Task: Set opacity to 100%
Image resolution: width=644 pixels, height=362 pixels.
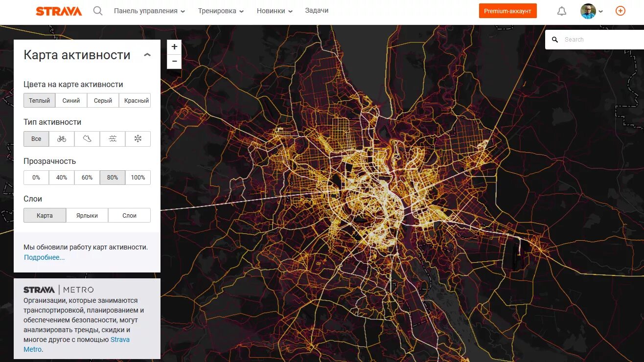Action: click(x=138, y=178)
